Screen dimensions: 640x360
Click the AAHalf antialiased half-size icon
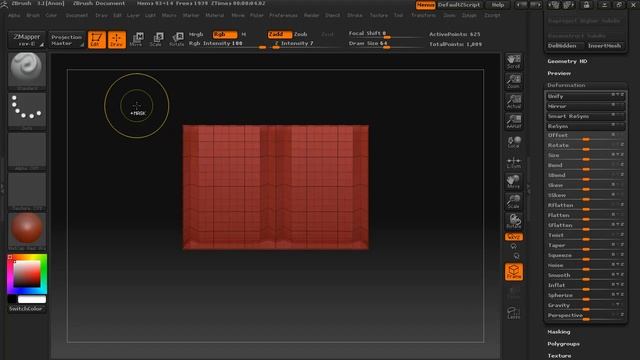pos(513,121)
